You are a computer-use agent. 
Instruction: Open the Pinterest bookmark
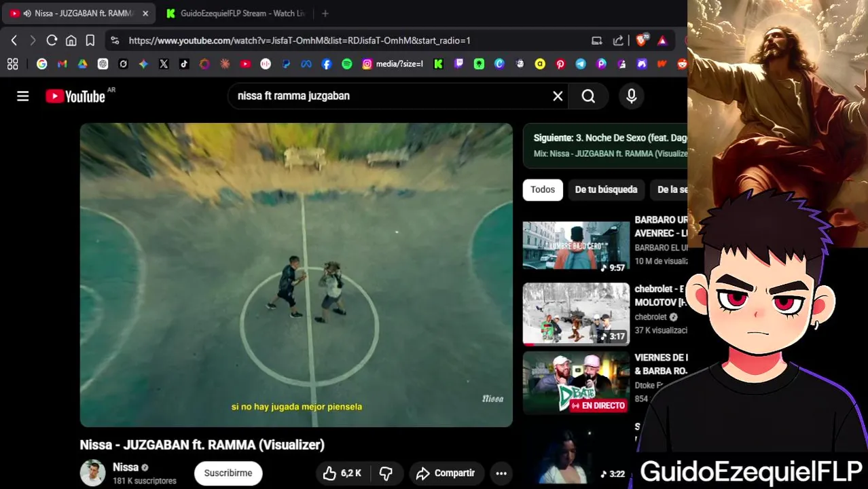[x=560, y=64]
